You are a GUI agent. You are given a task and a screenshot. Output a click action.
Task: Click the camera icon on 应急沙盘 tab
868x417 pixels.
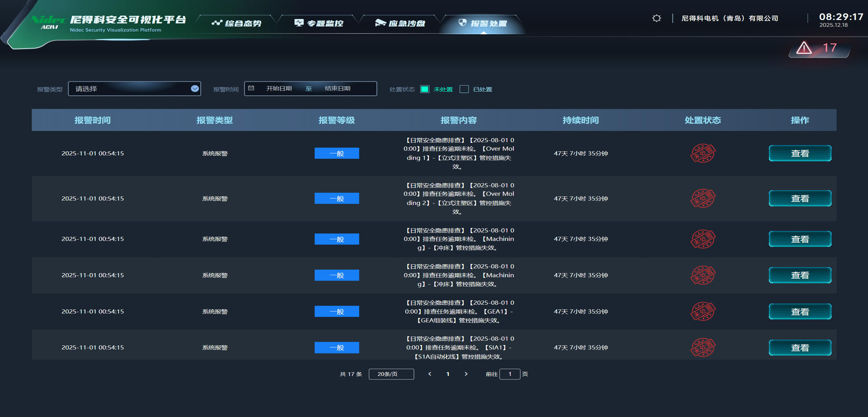tap(380, 23)
